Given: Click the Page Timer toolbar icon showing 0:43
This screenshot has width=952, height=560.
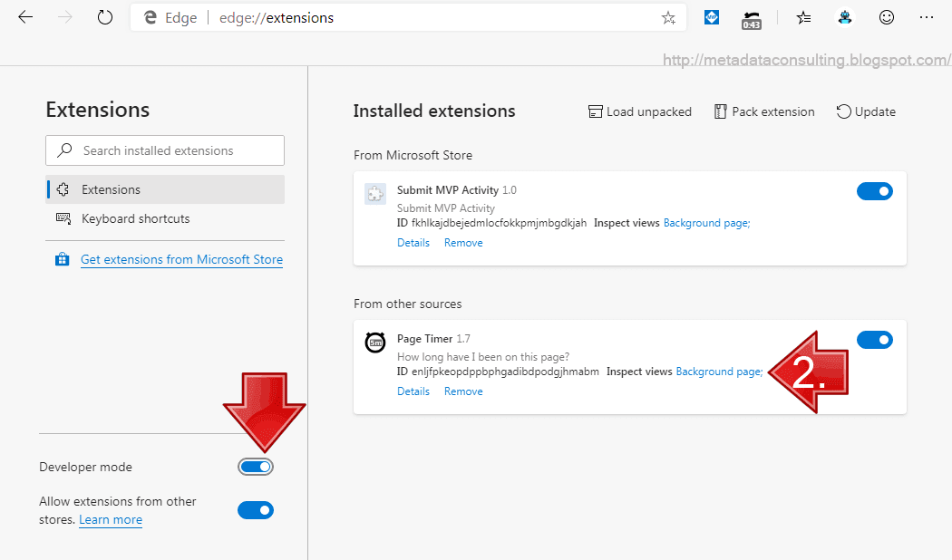Looking at the screenshot, I should [x=752, y=20].
